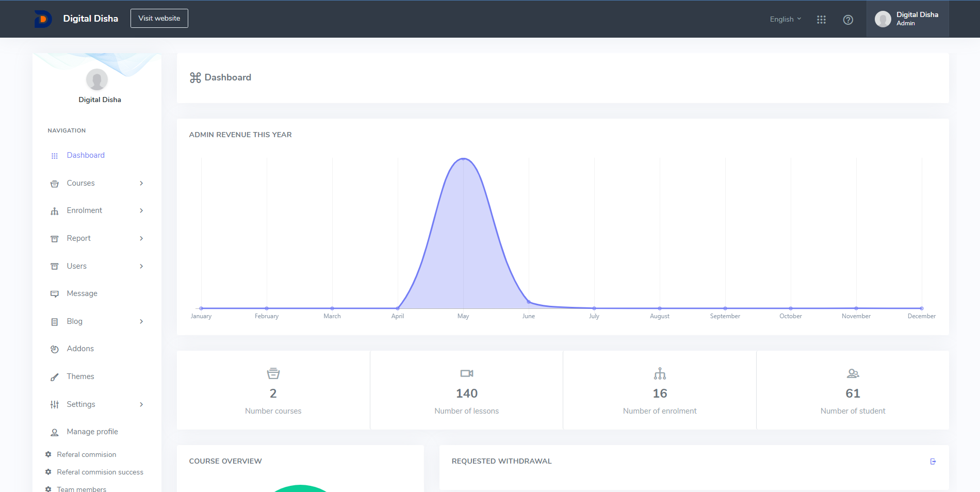Click the Message icon in sidebar
980x492 pixels.
coord(55,294)
